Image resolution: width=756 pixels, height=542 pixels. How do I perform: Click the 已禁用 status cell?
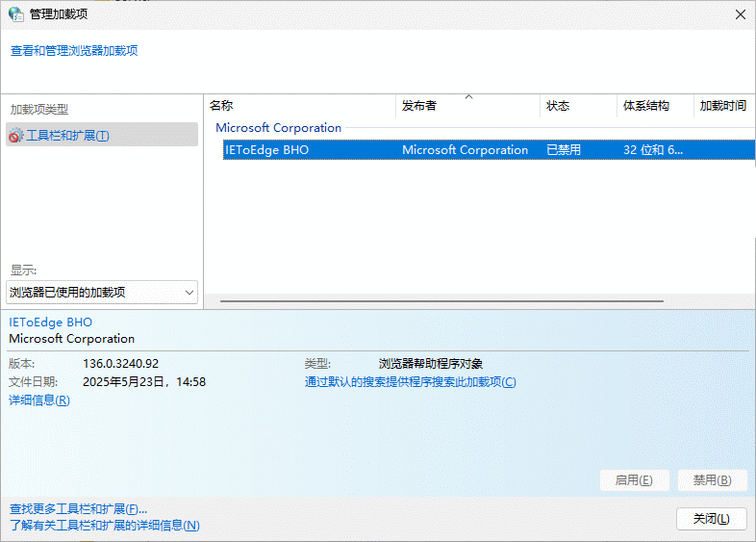click(x=563, y=149)
